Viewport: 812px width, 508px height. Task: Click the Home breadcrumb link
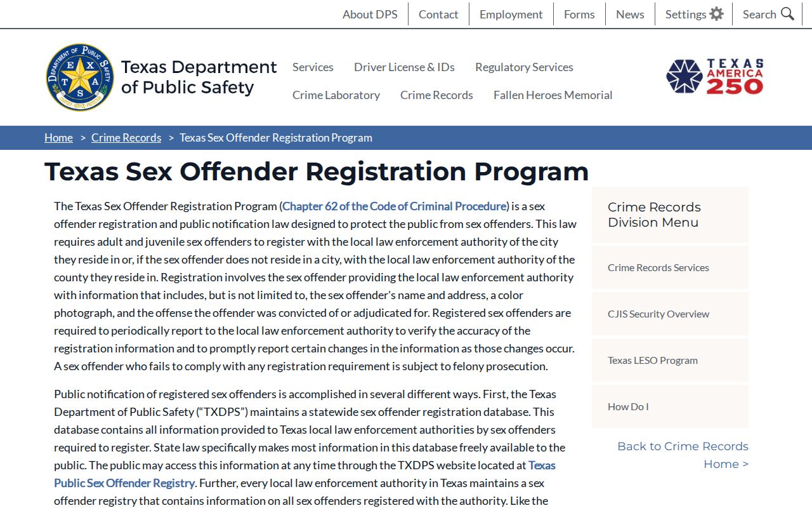pos(58,138)
